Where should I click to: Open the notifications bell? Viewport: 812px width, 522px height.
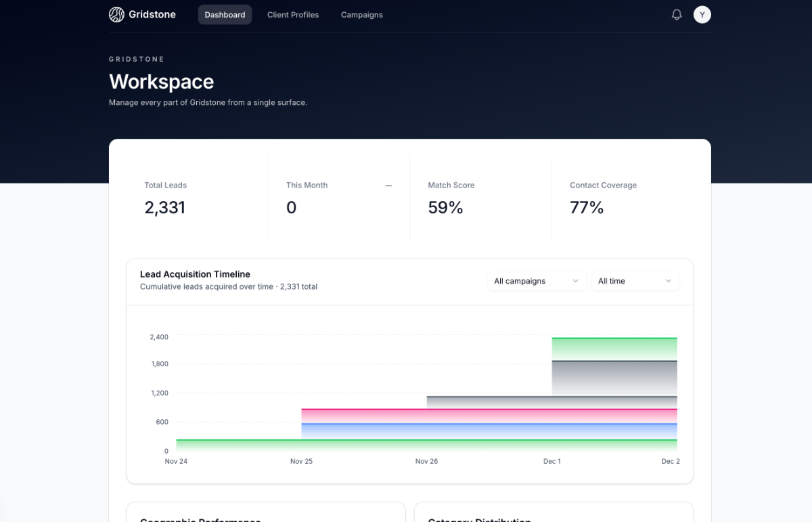pos(677,15)
